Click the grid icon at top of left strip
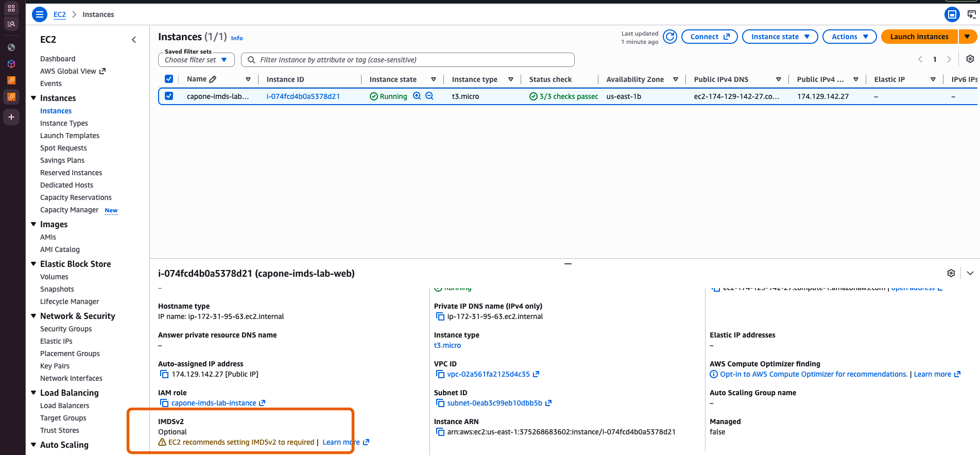The width and height of the screenshot is (980, 455). (x=11, y=8)
